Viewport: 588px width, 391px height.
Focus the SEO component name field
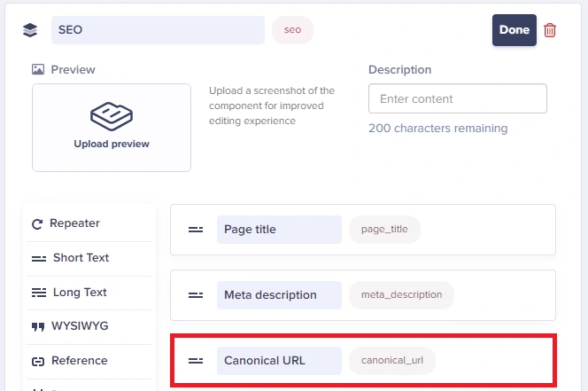click(x=158, y=30)
